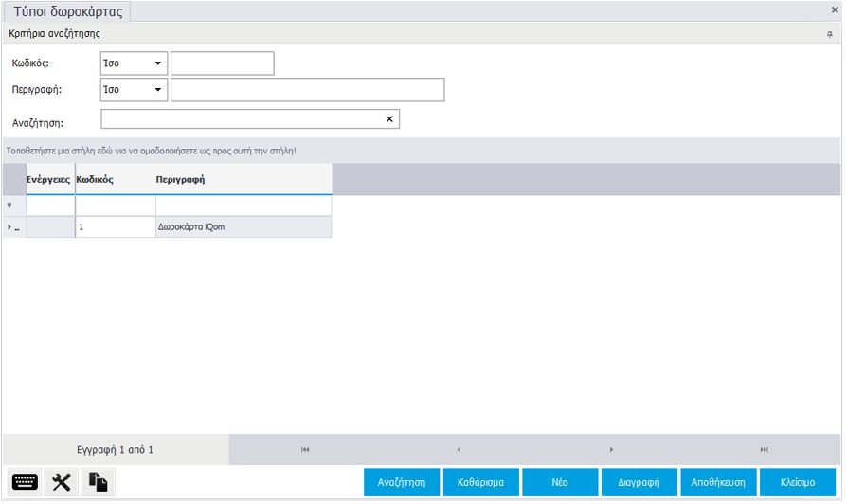The width and height of the screenshot is (846, 504).
Task: Click the tools wrench settings icon
Action: click(x=62, y=482)
